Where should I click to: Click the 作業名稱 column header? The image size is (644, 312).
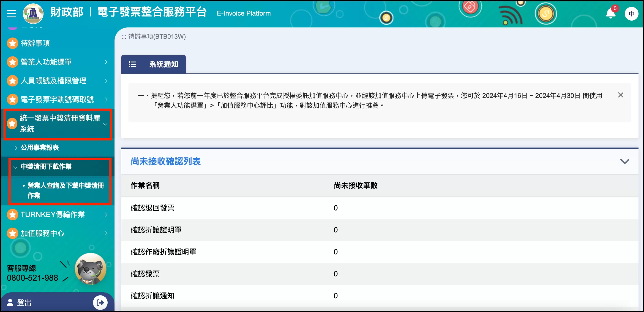coord(145,186)
